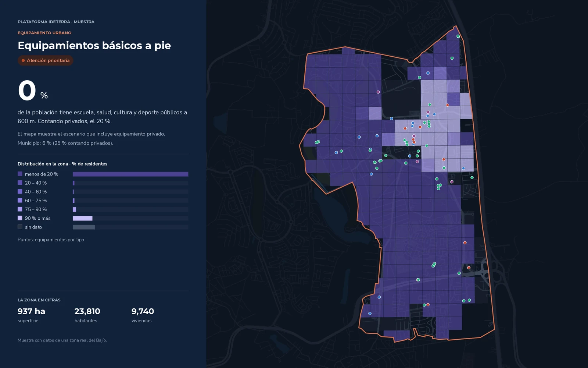Click the Muestra con datos footer note
Viewport: 588px width, 368px height.
click(x=62, y=340)
